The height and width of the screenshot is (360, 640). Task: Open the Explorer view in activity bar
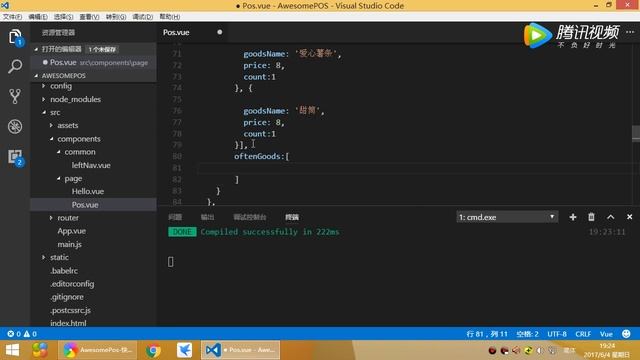point(15,37)
